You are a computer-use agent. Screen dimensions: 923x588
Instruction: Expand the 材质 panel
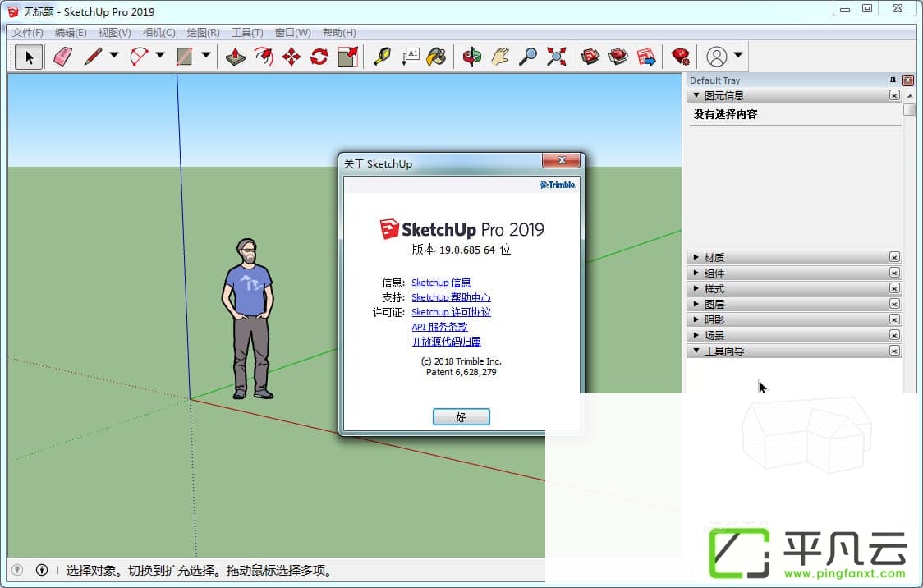point(696,257)
